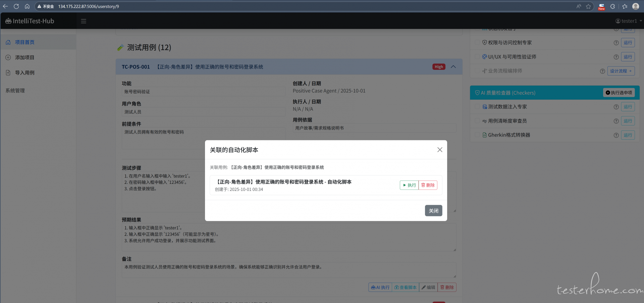Open 导入用例 in the sidebar

point(24,73)
